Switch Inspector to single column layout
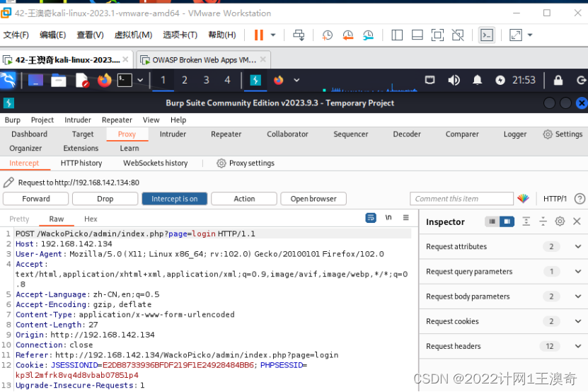The height and width of the screenshot is (392, 588). click(x=492, y=221)
